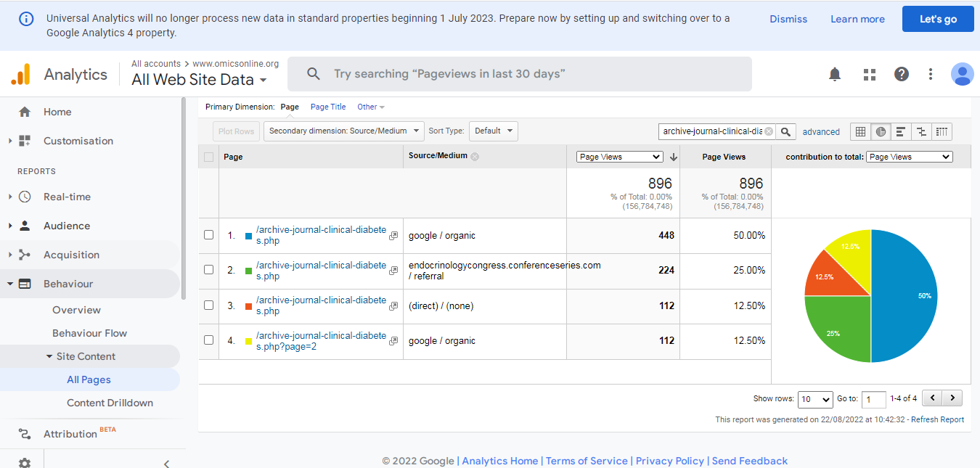This screenshot has height=468, width=980.
Task: Open the Show rows dropdown
Action: pyautogui.click(x=815, y=398)
